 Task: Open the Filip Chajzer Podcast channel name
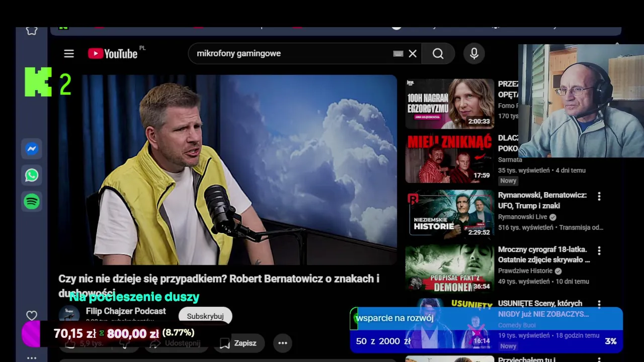click(126, 311)
